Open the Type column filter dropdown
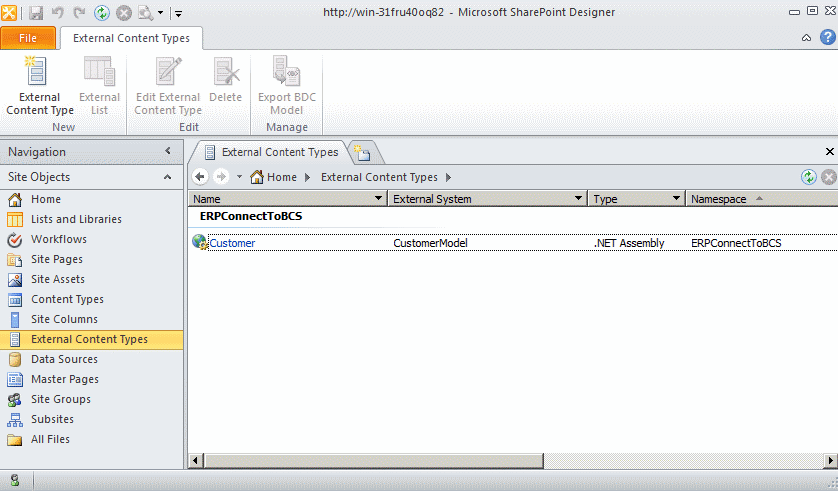Screen dimensions: 838x491 click(676, 198)
